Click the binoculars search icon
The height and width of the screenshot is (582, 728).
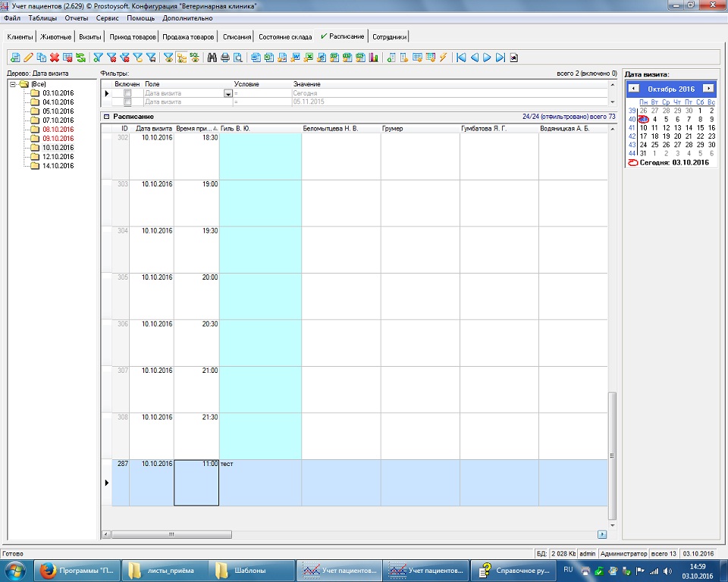pyautogui.click(x=212, y=58)
